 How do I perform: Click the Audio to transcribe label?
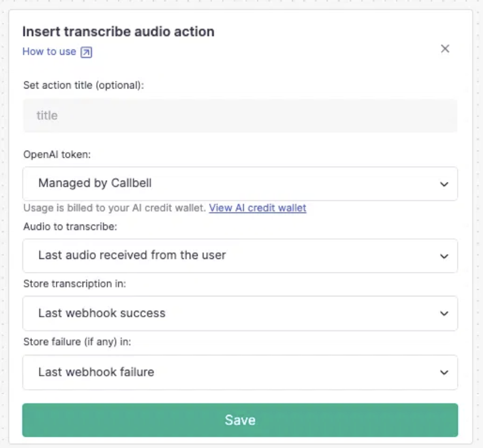coord(70,226)
